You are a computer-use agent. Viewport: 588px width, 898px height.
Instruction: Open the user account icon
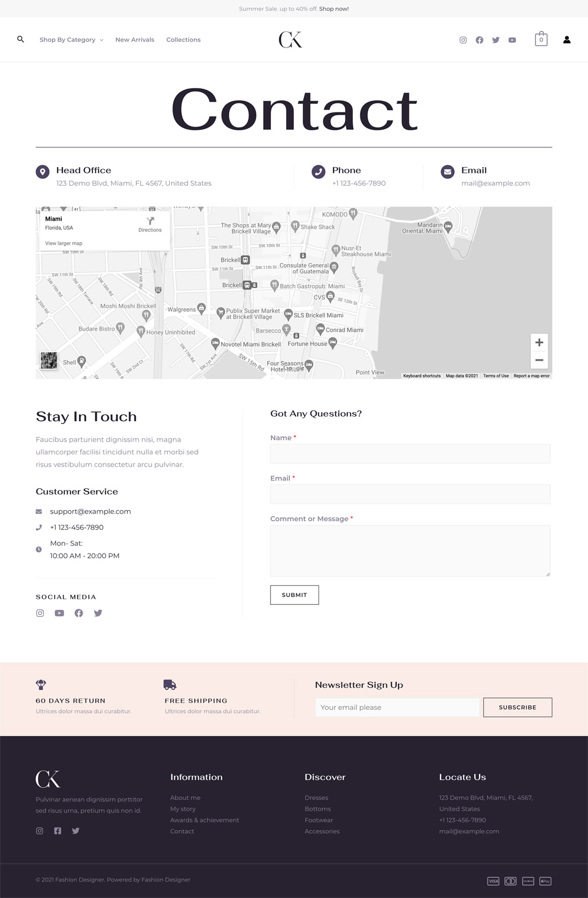(566, 40)
